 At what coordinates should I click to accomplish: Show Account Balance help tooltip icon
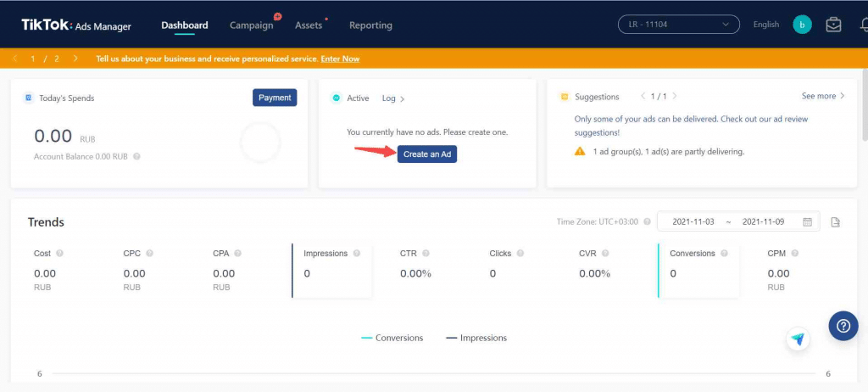tap(136, 156)
